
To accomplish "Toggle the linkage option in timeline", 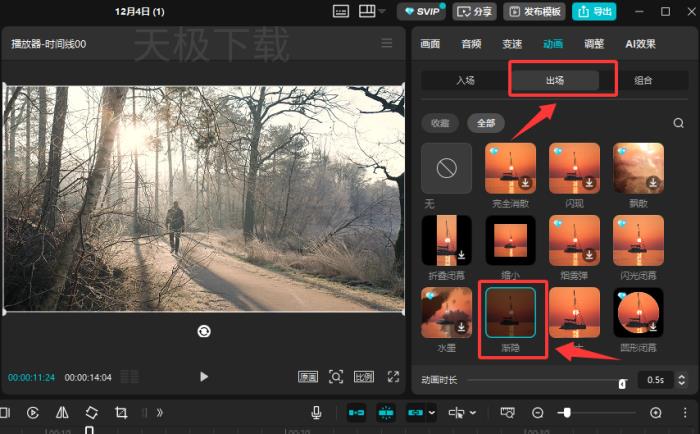I will point(416,412).
